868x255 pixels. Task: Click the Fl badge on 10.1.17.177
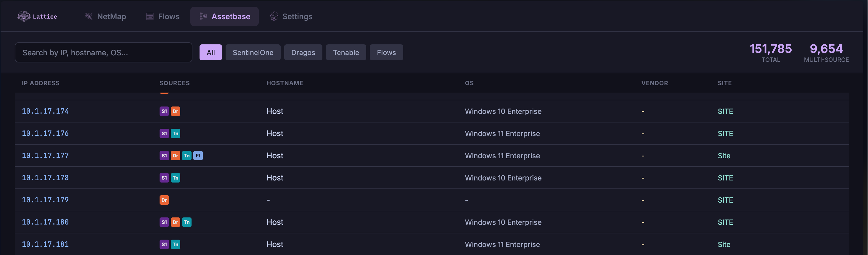click(x=198, y=156)
